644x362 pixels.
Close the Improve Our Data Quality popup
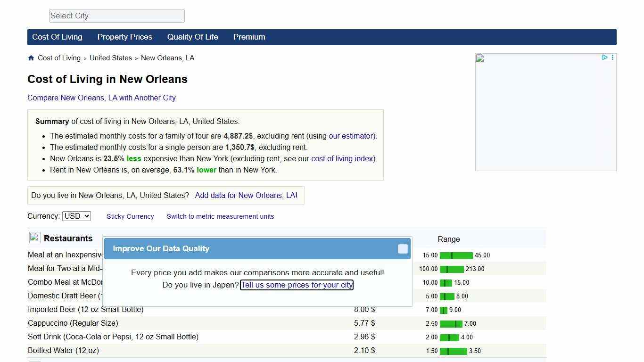coord(403,248)
